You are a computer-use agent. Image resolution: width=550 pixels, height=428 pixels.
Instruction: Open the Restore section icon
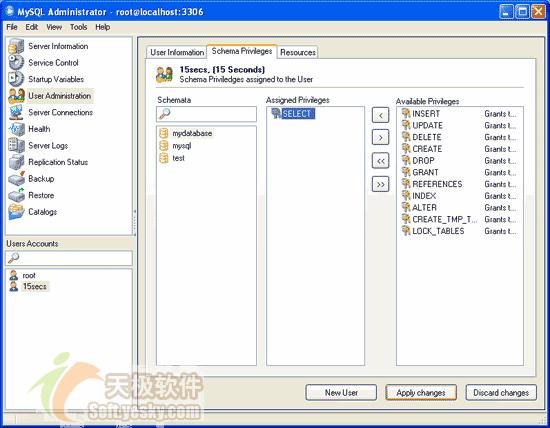(x=16, y=195)
